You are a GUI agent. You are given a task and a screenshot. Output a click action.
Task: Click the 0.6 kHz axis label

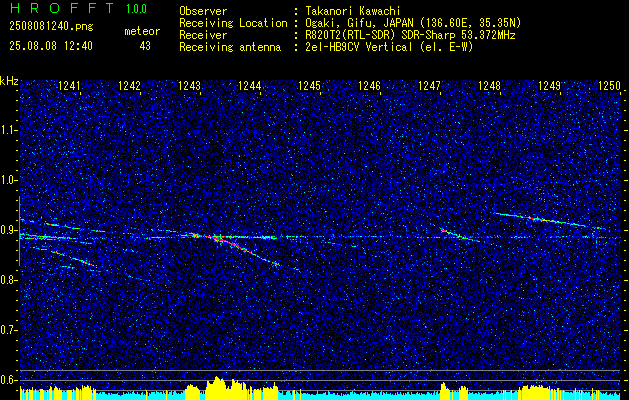coord(8,380)
